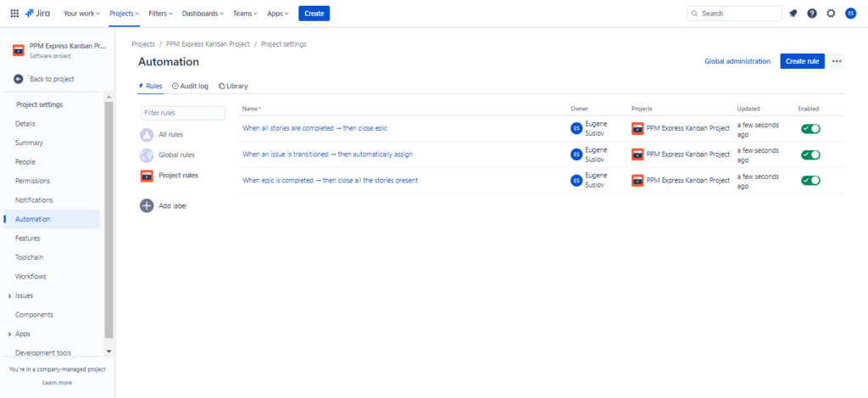Image resolution: width=868 pixels, height=398 pixels.
Task: Switch to the Library tab
Action: click(x=233, y=87)
